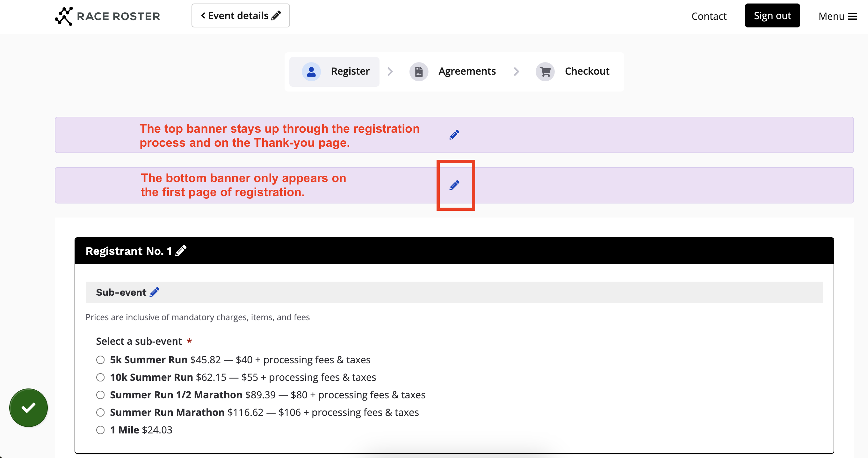
Task: Click the Register person icon
Action: pyautogui.click(x=311, y=71)
